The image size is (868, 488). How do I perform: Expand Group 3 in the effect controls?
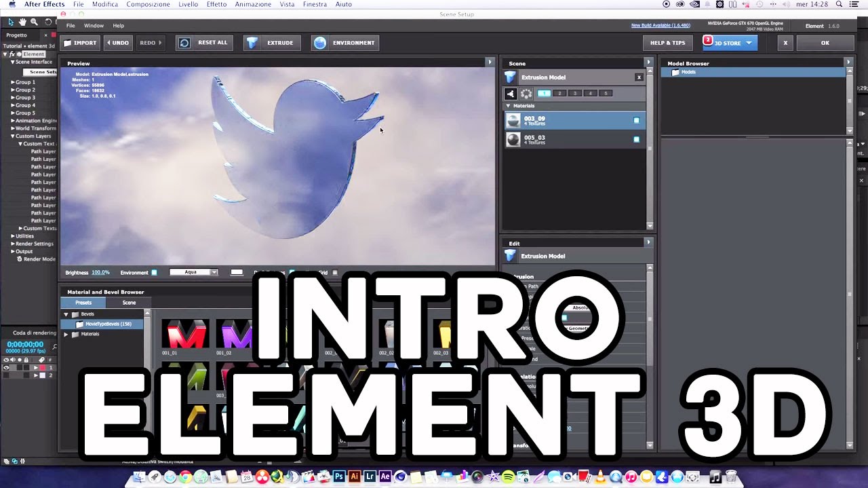(12, 98)
